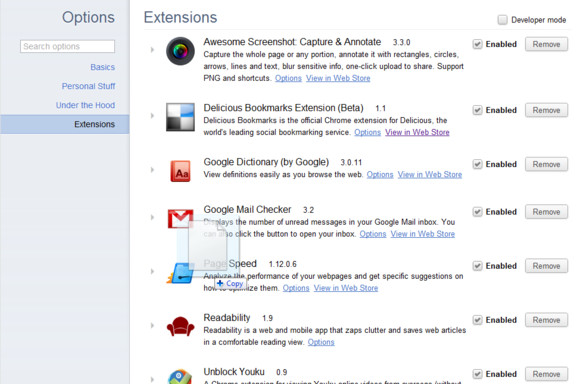Click the Unblock Youku extension title
Screen dimensions: 580x384
click(x=234, y=372)
